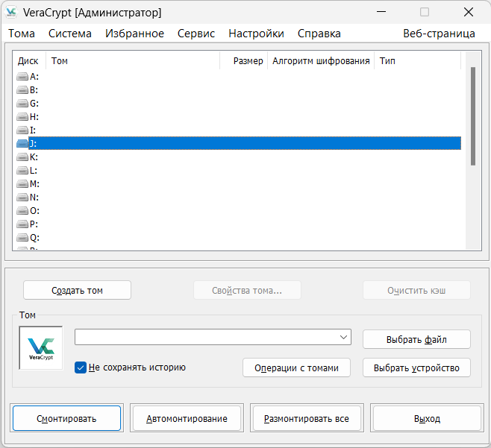Select the 'Q:' drive letter text

pos(34,238)
